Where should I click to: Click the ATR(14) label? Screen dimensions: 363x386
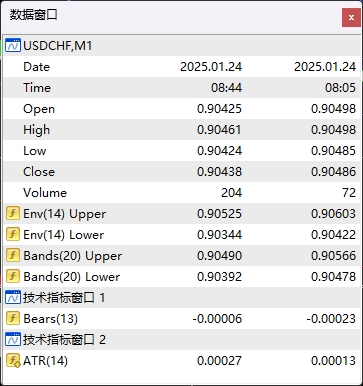pos(45,361)
